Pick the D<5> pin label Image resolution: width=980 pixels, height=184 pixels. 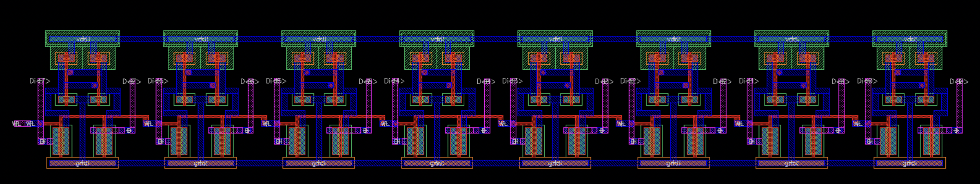click(x=368, y=82)
